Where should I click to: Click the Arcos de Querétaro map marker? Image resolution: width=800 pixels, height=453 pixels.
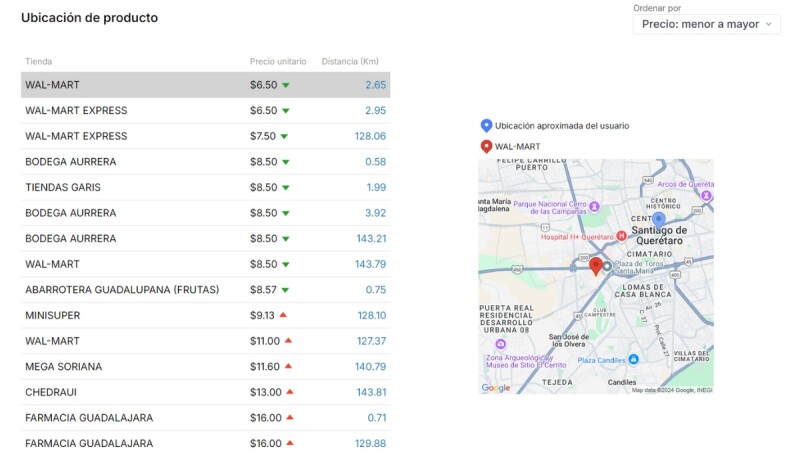click(706, 195)
